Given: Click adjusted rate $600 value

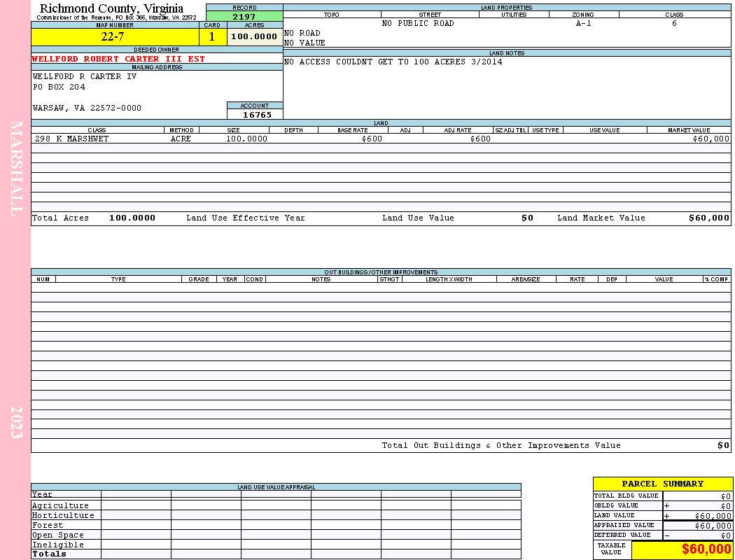Looking at the screenshot, I should 480,139.
